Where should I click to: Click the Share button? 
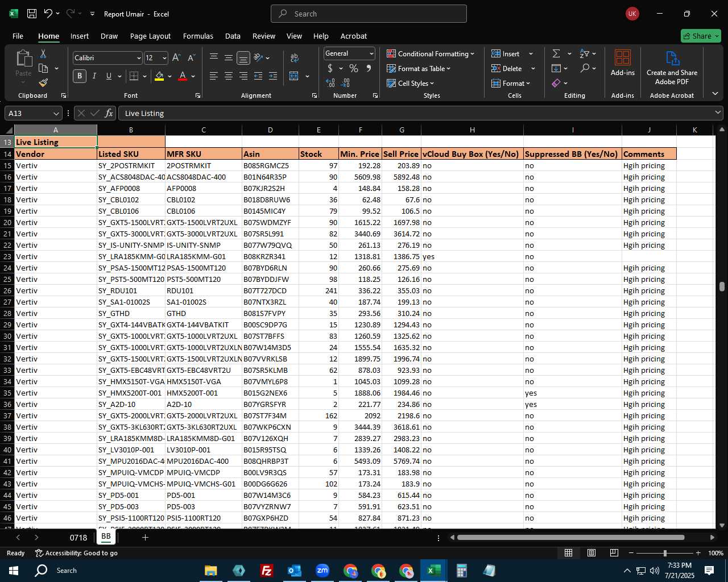pos(701,36)
